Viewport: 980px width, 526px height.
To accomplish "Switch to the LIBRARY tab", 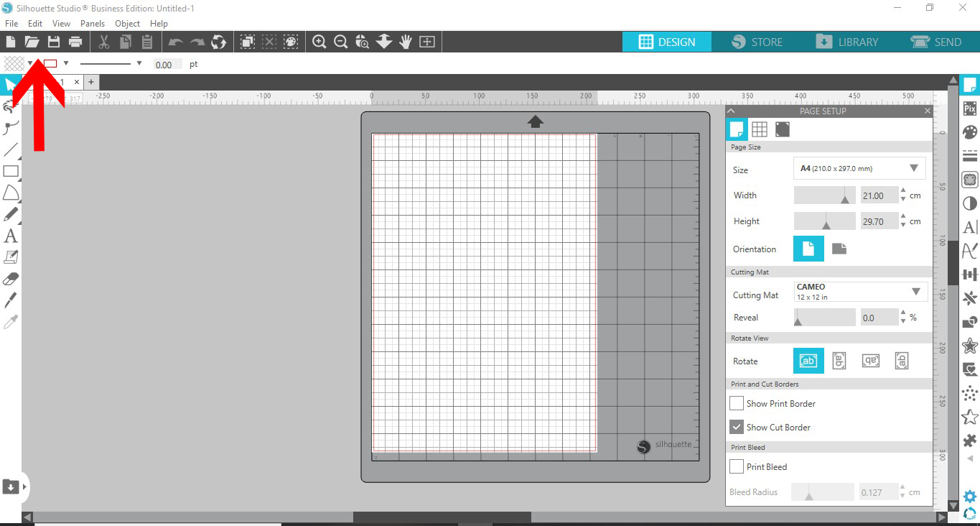I will [846, 42].
